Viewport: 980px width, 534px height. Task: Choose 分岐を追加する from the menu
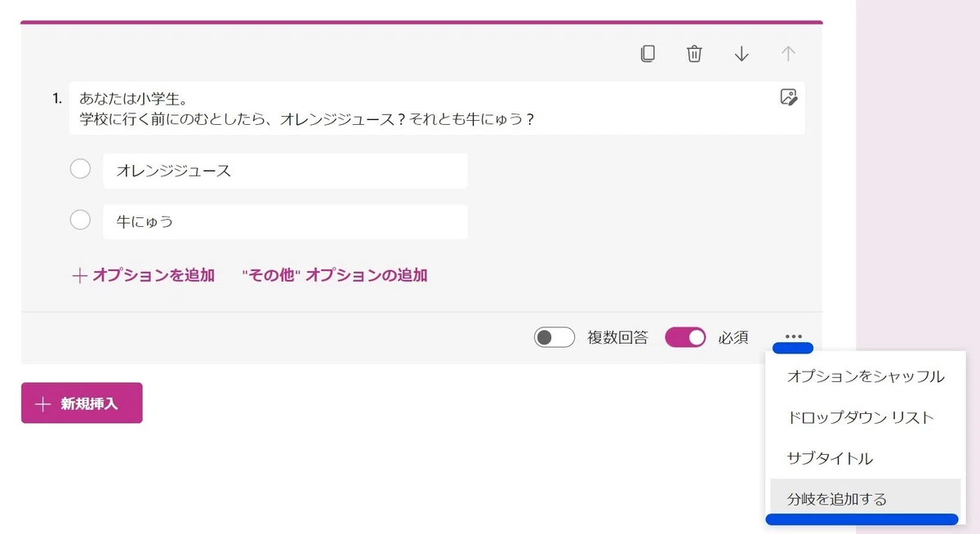[866, 499]
